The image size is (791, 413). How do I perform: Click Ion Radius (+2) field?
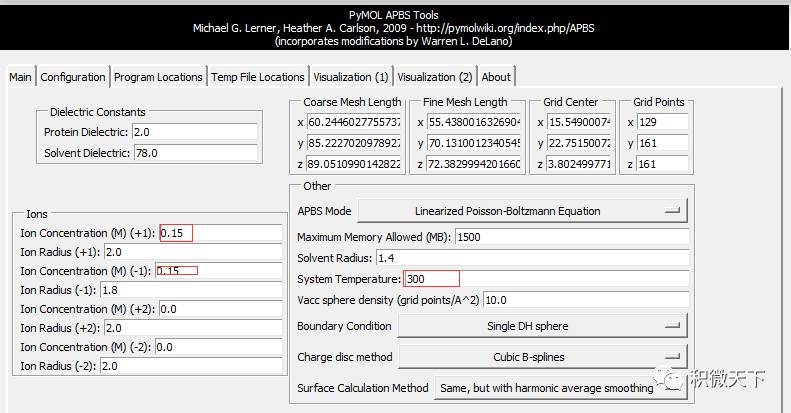(x=193, y=328)
